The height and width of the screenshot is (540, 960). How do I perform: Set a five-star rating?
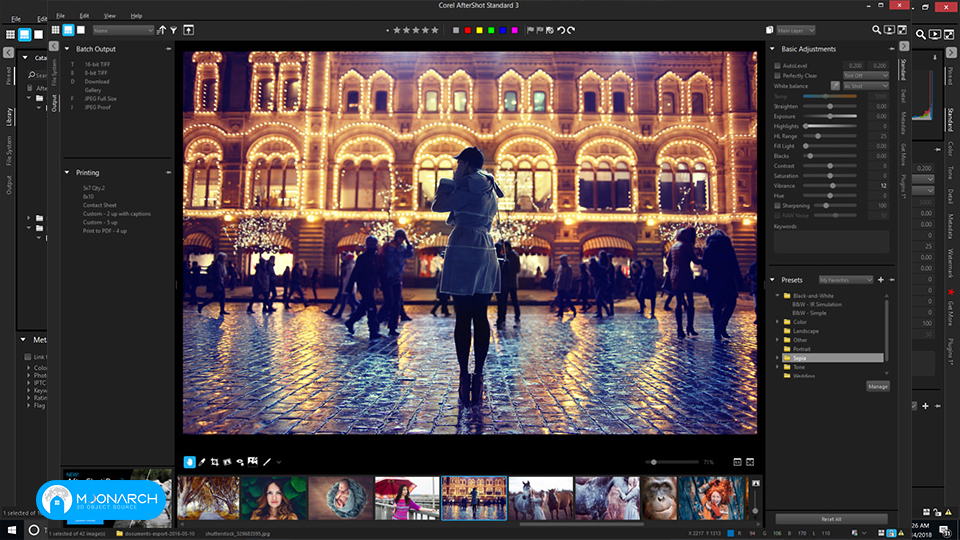(x=435, y=30)
